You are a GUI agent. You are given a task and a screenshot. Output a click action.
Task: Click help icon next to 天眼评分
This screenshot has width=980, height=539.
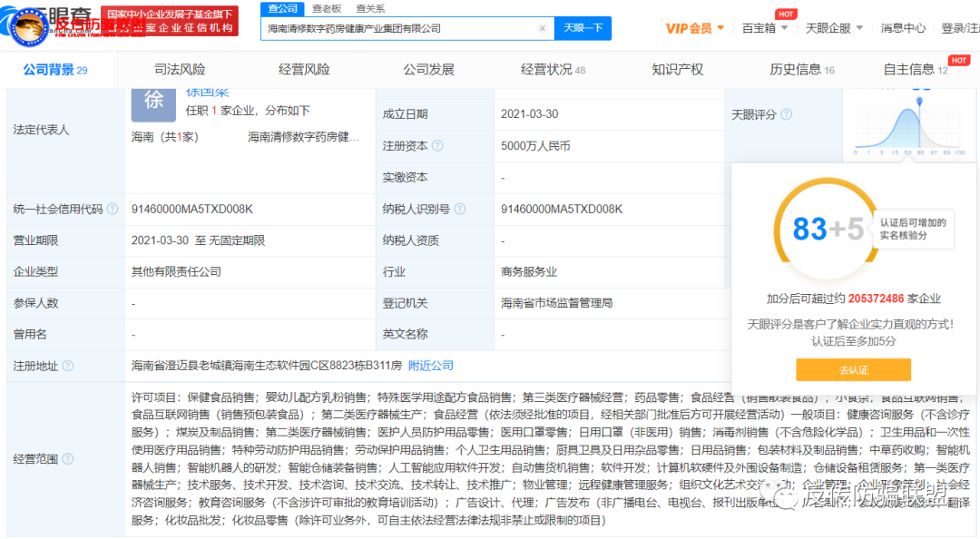pos(786,114)
